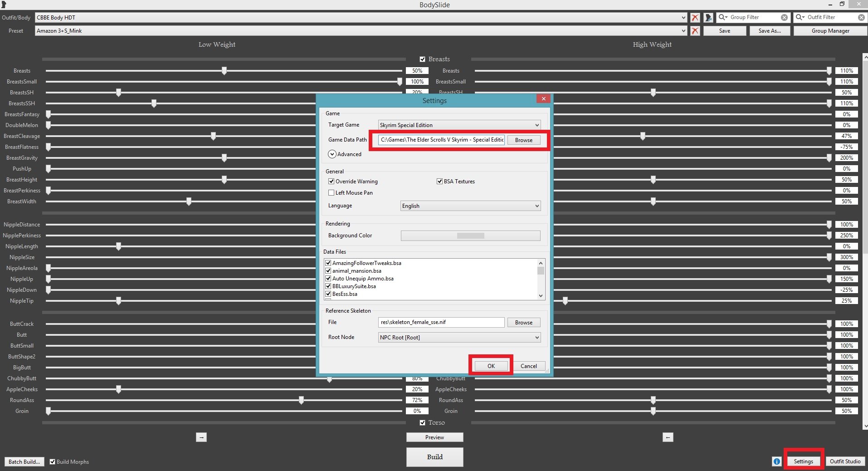Image resolution: width=868 pixels, height=471 pixels.
Task: Open the Root Node dropdown
Action: point(459,338)
